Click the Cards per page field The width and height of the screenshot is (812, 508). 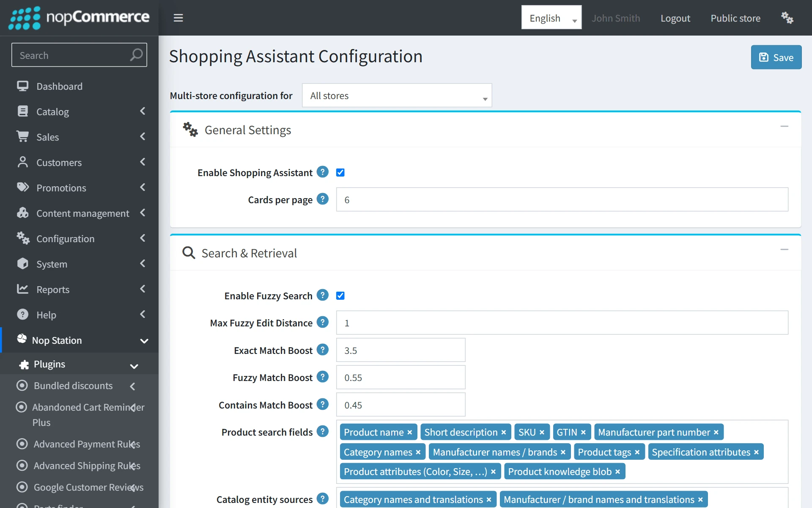point(562,199)
